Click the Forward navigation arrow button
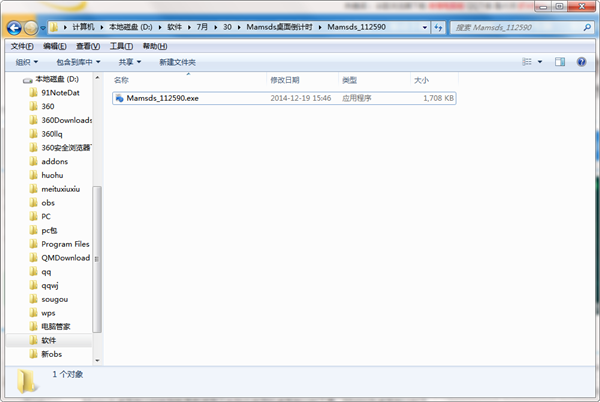 coord(34,28)
